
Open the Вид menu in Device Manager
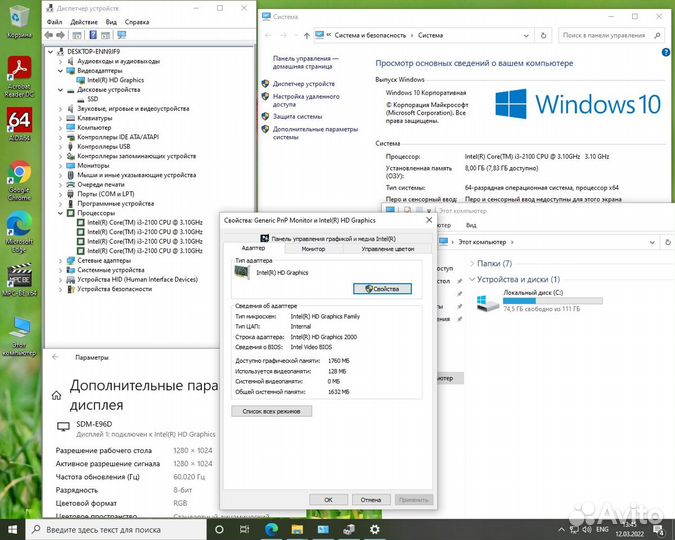[x=111, y=22]
